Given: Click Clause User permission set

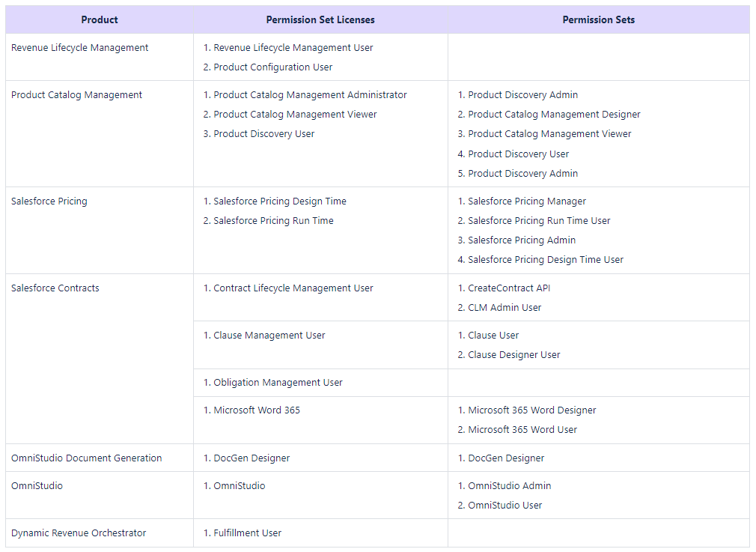Looking at the screenshot, I should coord(493,336).
